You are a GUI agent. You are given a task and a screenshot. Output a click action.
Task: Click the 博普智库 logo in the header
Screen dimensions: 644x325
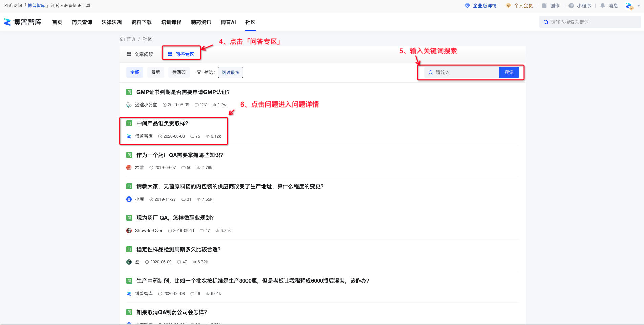(x=23, y=22)
